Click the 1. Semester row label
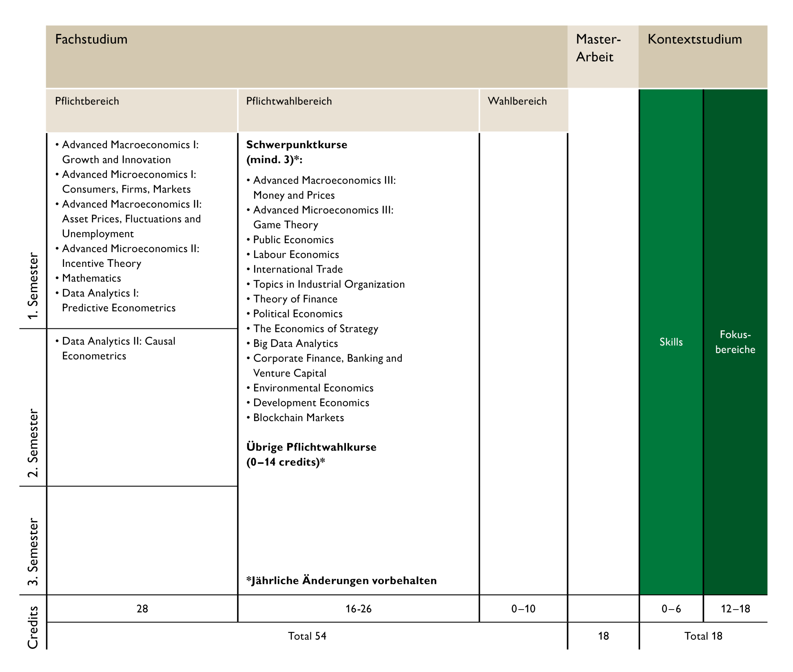The image size is (793, 672). click(33, 286)
